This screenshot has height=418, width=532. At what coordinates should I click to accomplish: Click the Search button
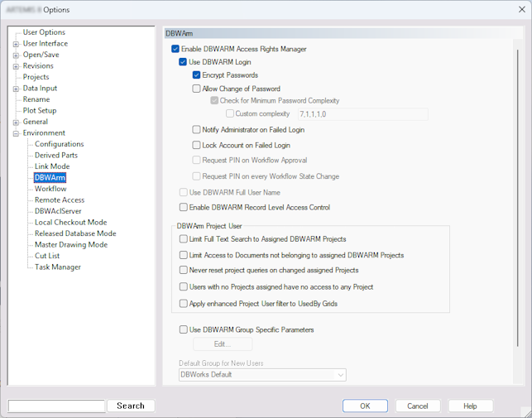[131, 406]
